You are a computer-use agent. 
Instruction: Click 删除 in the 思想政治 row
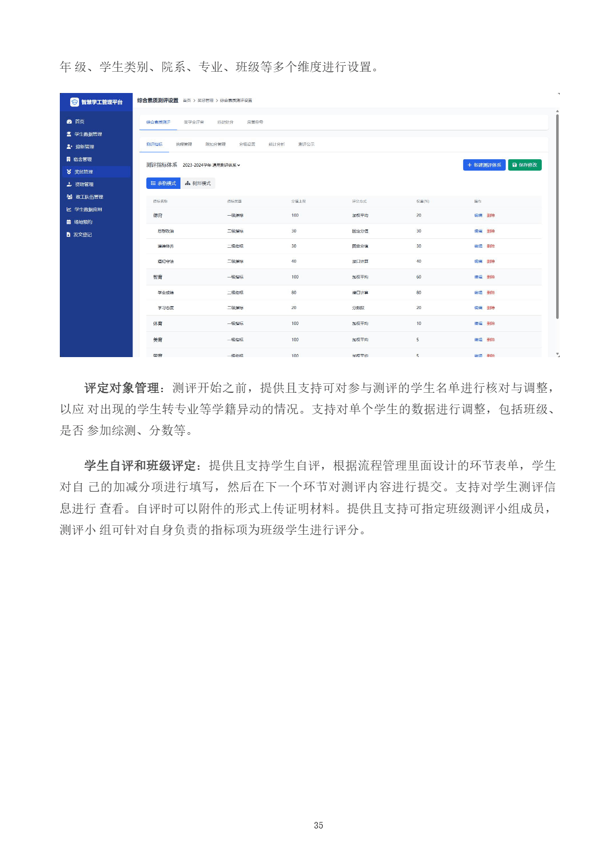tap(491, 231)
